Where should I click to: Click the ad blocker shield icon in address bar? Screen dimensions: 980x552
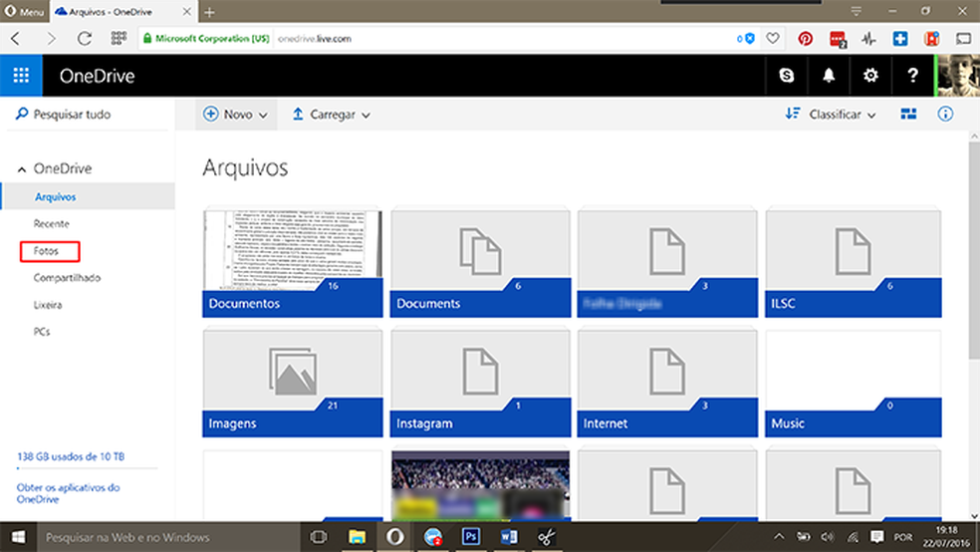(749, 38)
